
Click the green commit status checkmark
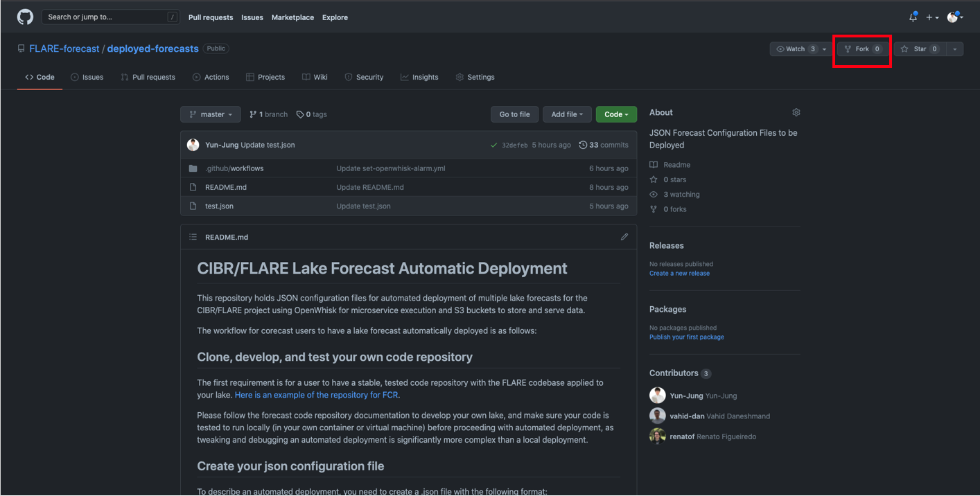click(493, 145)
